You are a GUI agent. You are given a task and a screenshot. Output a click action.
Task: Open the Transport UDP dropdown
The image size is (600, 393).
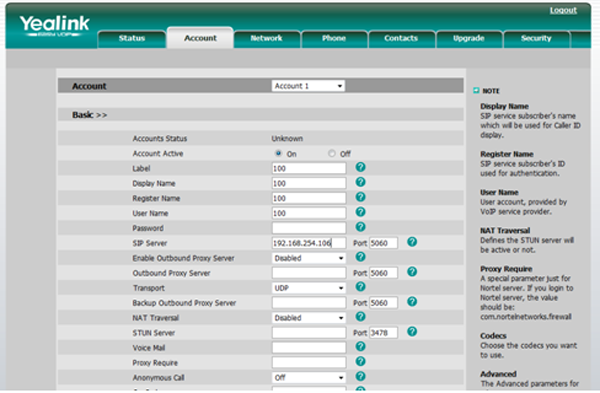click(x=309, y=288)
